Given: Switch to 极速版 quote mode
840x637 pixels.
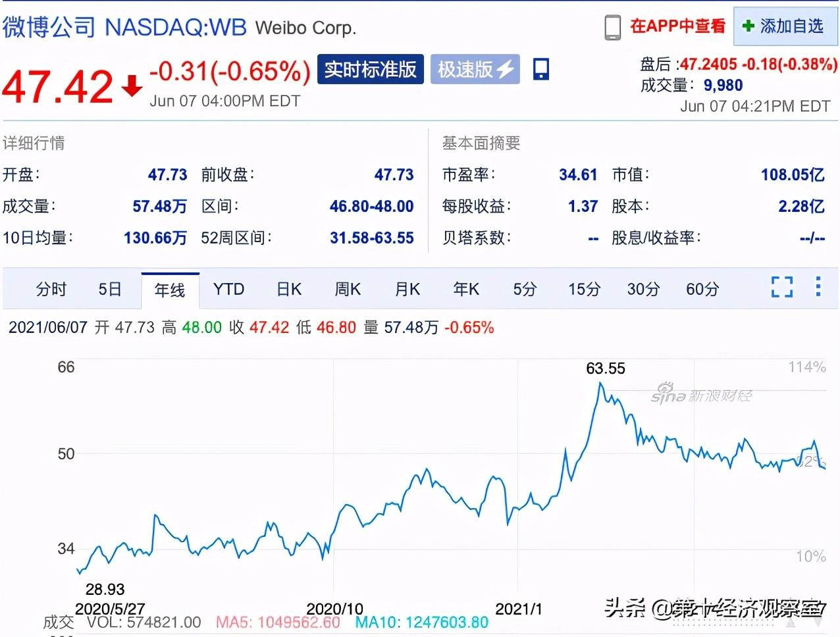Looking at the screenshot, I should coord(475,69).
